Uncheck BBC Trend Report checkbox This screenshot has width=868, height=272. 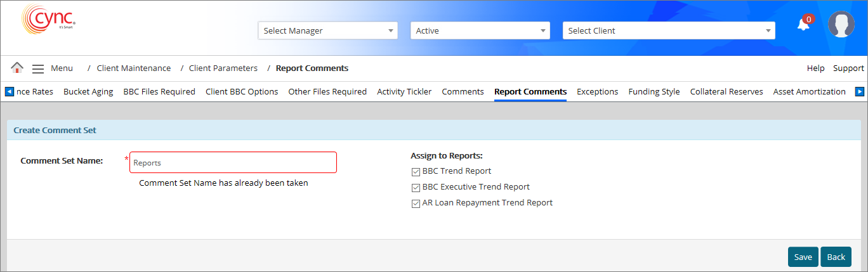point(416,171)
